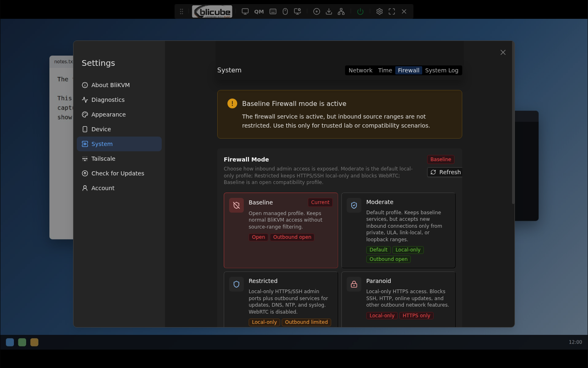Click the shield-check icon on the Moderate card
Screen dimensions: 588x368
point(354,205)
